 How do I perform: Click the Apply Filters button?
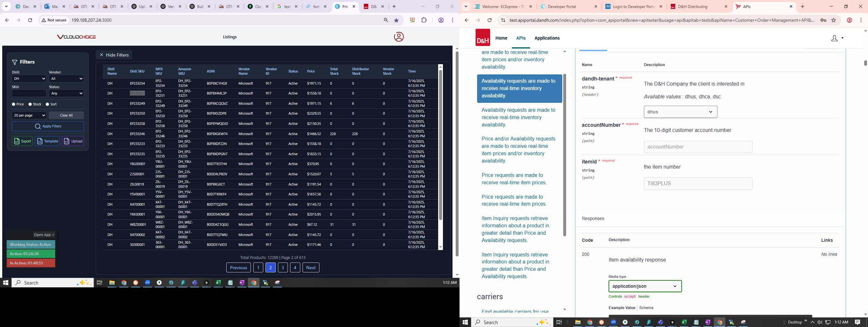(x=48, y=126)
